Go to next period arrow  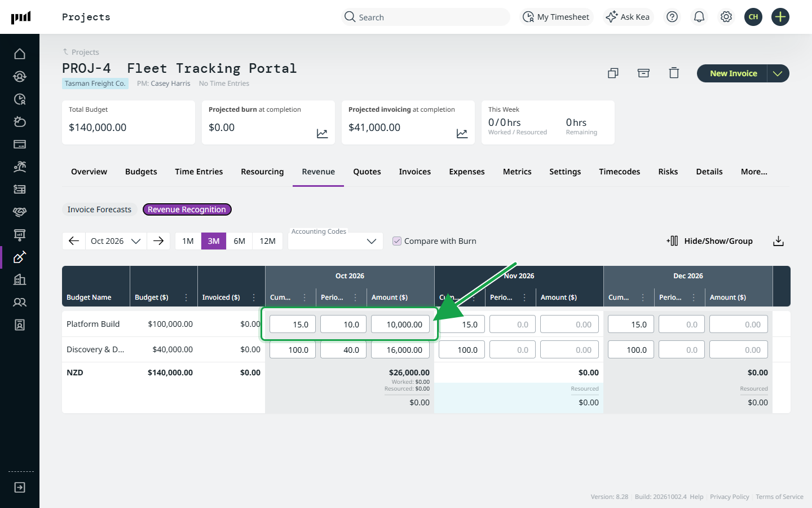pos(158,241)
